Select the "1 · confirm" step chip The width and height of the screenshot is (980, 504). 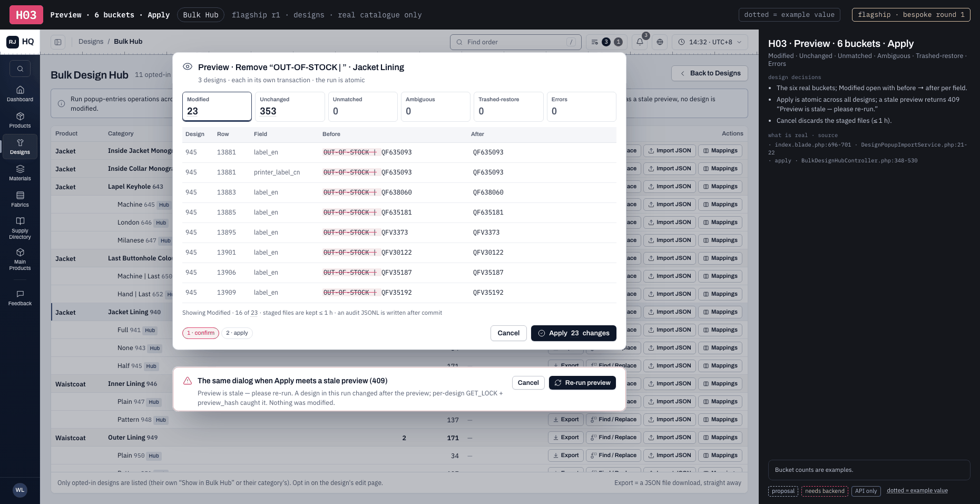(201, 333)
